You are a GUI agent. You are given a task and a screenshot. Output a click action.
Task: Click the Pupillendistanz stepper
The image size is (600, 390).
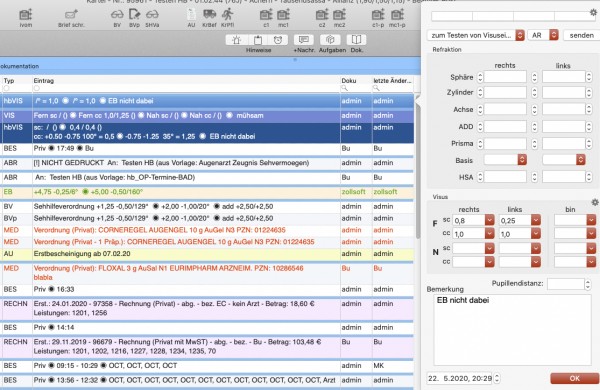(x=588, y=284)
